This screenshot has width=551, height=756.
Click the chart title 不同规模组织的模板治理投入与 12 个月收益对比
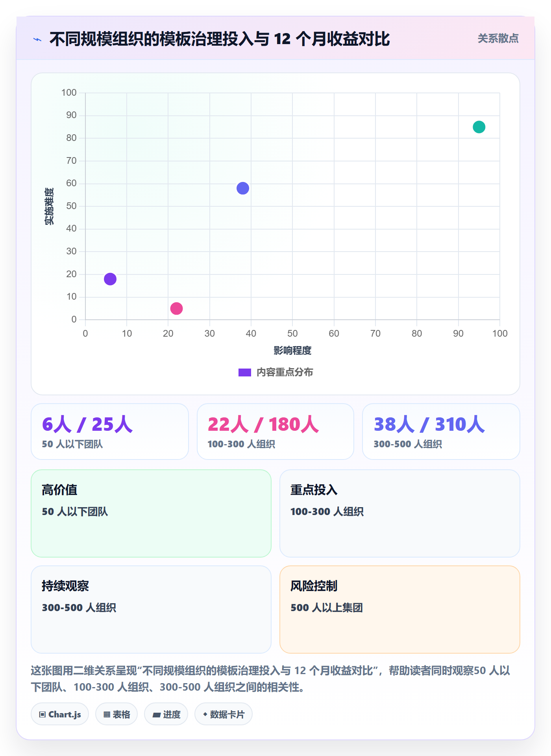220,39
